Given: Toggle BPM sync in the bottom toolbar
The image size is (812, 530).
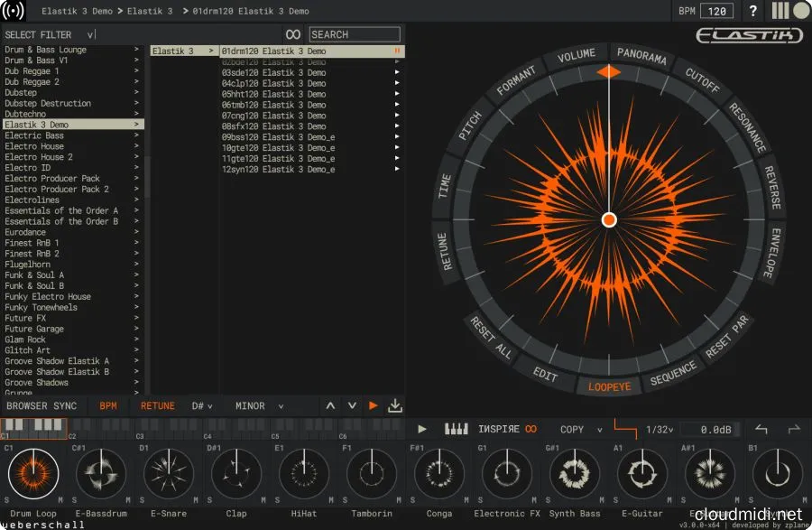Looking at the screenshot, I should click(107, 405).
